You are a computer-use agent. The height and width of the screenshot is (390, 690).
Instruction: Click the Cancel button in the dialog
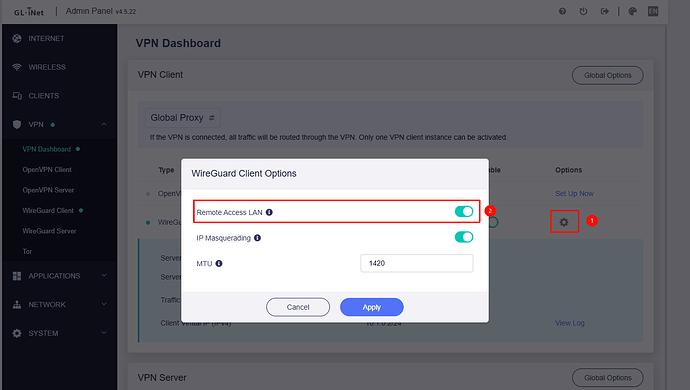[298, 307]
